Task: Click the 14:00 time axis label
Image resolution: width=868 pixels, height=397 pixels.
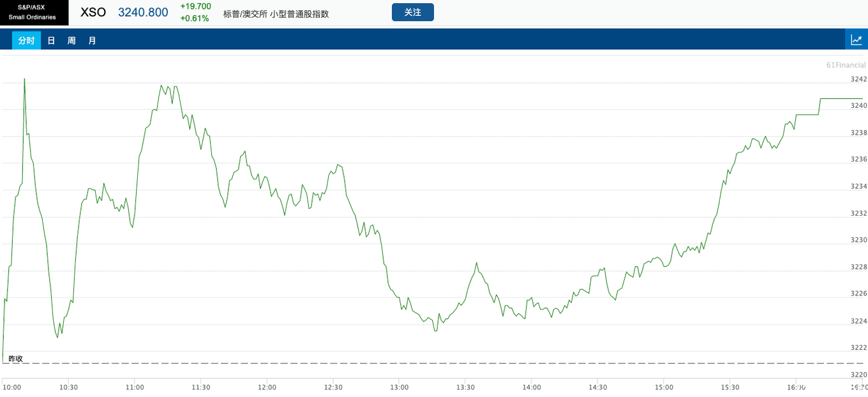Action: tap(532, 387)
